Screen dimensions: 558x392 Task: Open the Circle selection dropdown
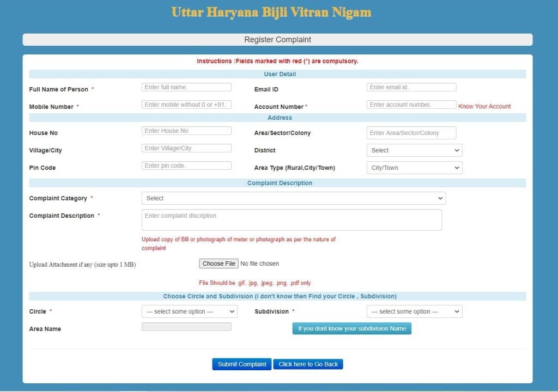189,311
